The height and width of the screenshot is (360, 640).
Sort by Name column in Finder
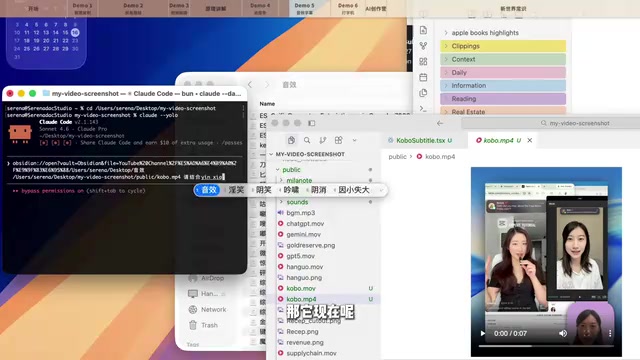267,104
